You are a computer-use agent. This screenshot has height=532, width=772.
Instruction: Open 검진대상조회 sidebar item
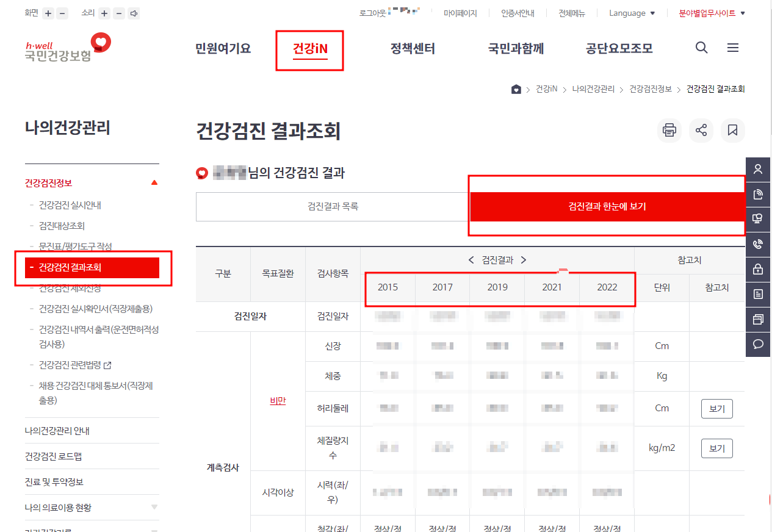[x=62, y=226]
